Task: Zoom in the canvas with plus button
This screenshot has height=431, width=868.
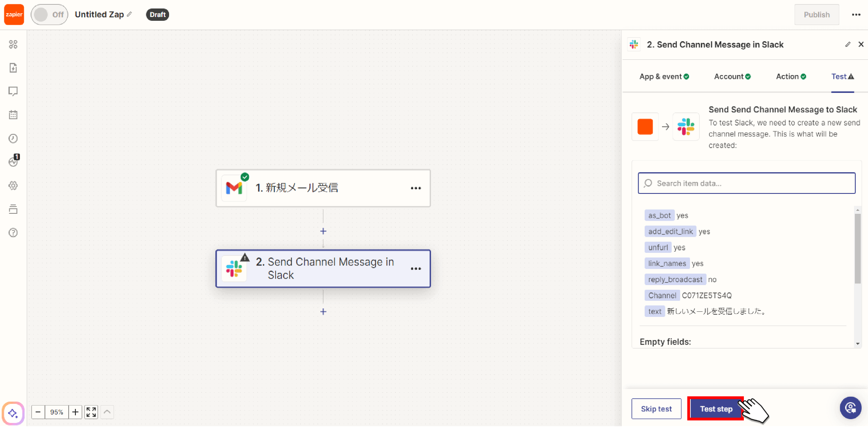Action: (x=75, y=412)
